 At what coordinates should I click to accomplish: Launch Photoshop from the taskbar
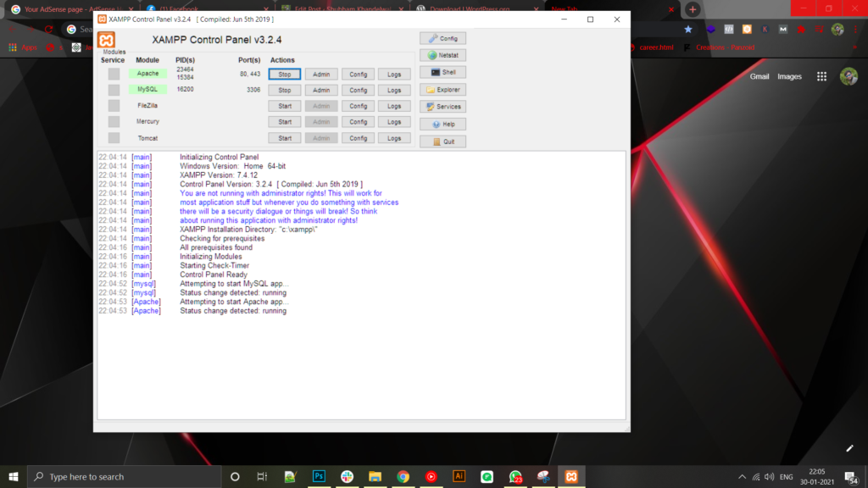tap(319, 476)
